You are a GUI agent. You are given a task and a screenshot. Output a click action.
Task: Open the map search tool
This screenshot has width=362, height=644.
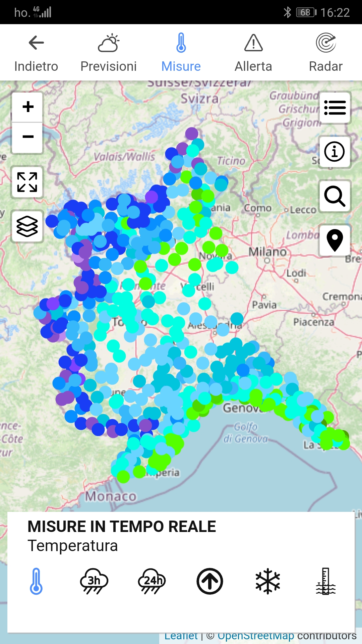335,196
